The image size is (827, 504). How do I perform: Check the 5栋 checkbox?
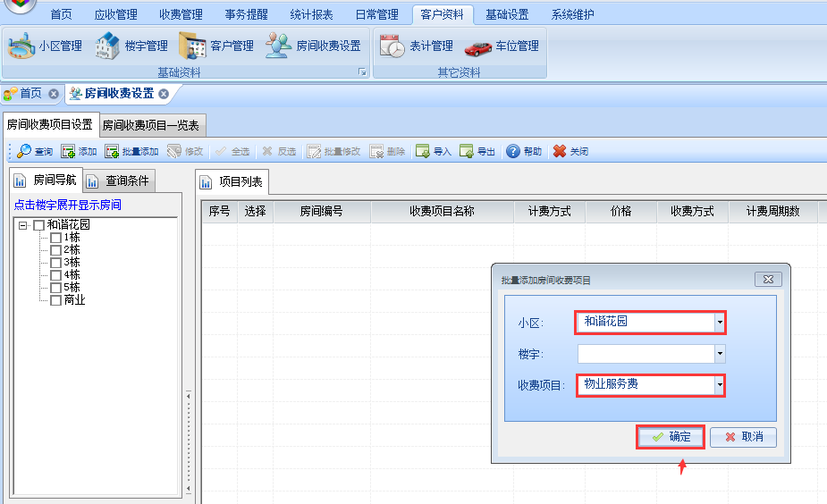[x=56, y=288]
